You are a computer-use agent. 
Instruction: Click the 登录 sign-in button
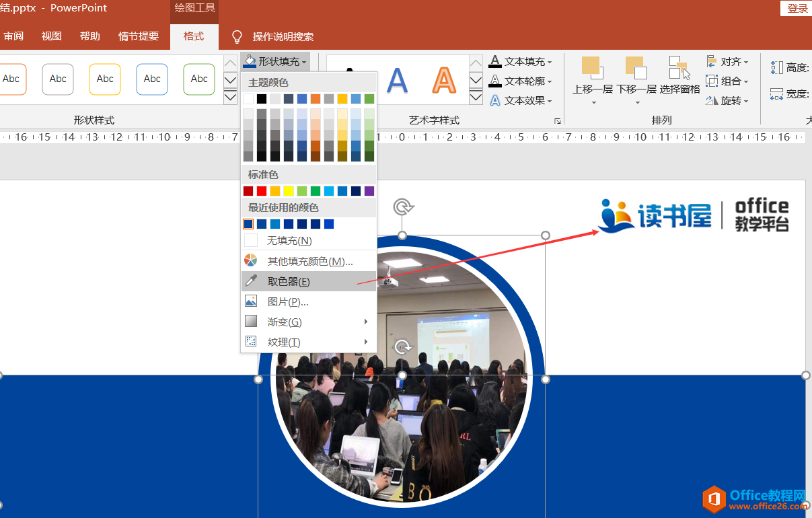click(798, 8)
